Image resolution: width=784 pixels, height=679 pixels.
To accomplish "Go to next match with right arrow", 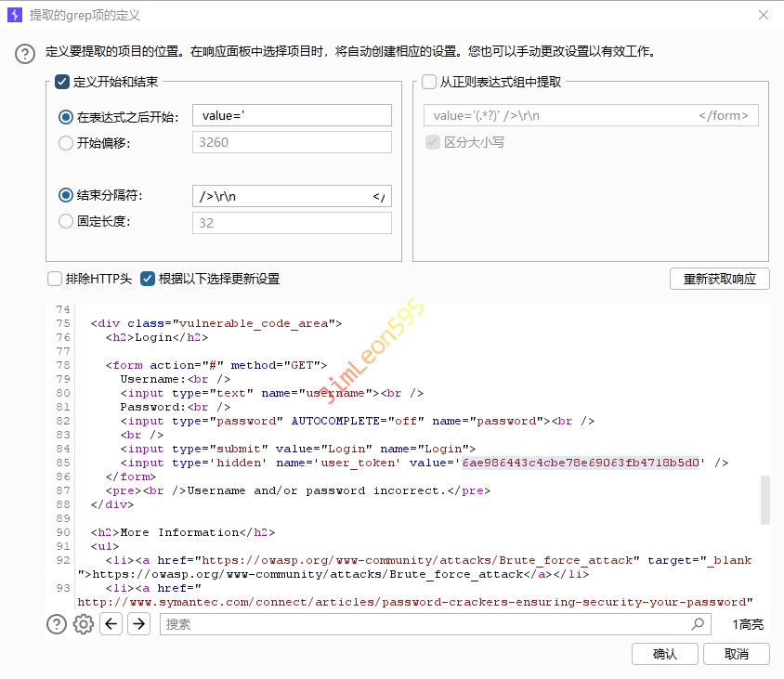I will 138,624.
